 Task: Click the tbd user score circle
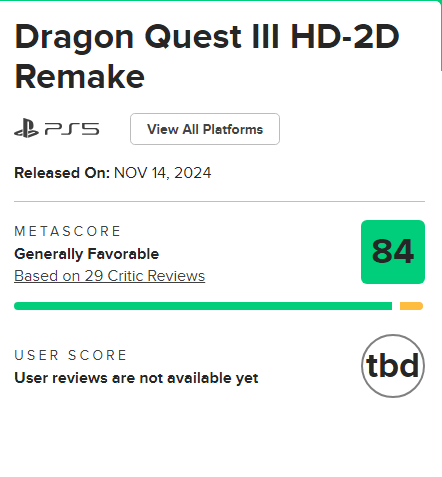pyautogui.click(x=393, y=366)
